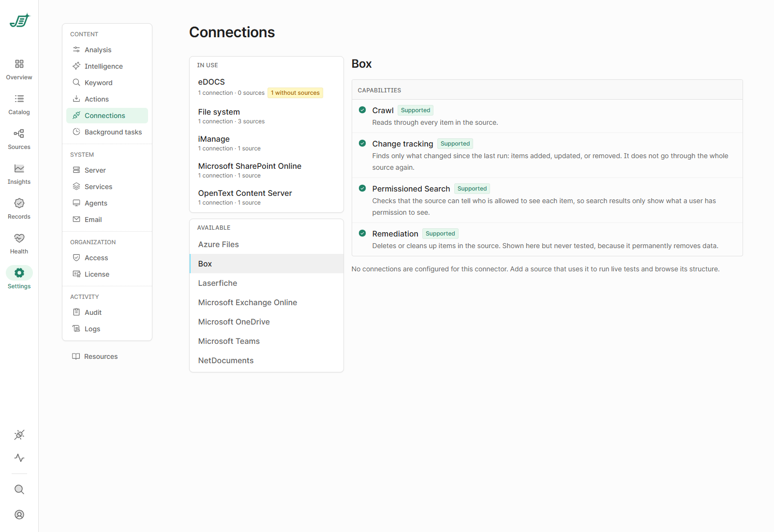Open the Agents settings page
Screen dimensions: 774x532
(x=107, y=203)
